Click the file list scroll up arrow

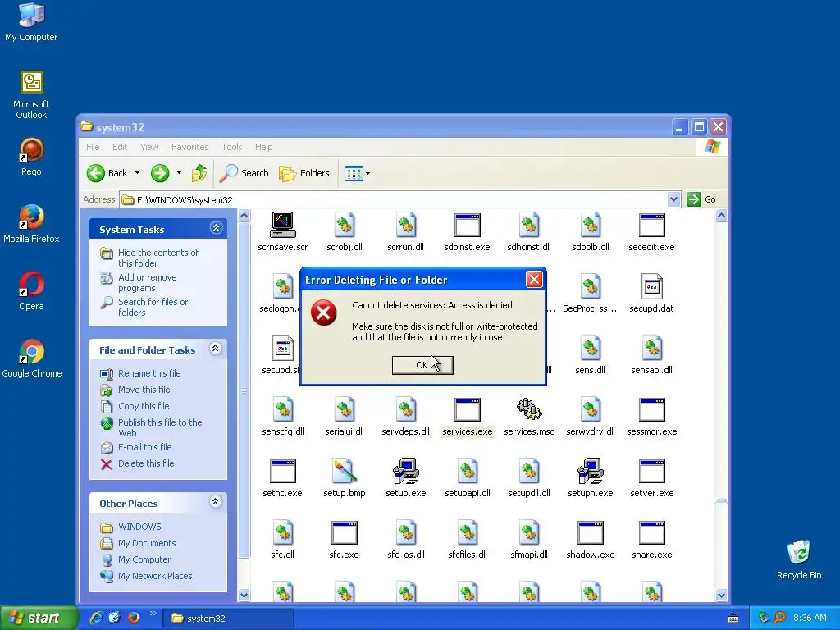click(721, 216)
